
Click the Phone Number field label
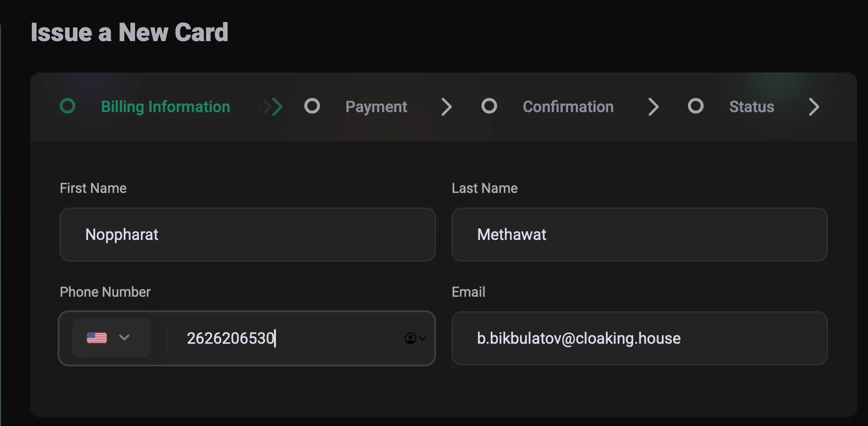[x=105, y=292]
